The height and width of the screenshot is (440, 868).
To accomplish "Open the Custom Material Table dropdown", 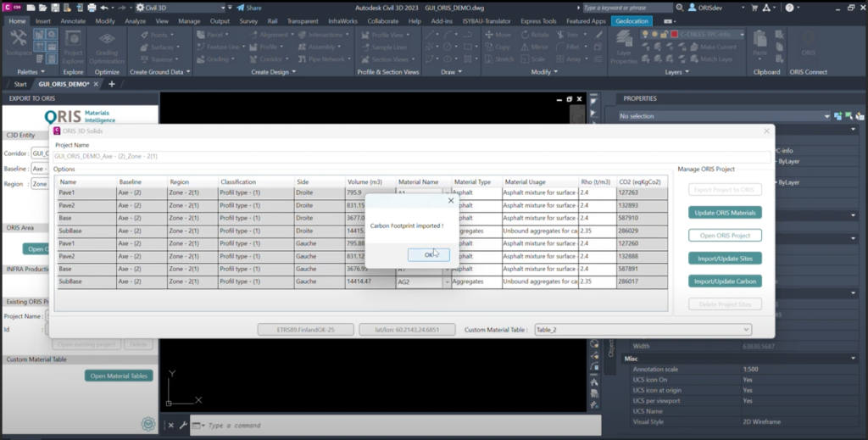I will click(643, 329).
